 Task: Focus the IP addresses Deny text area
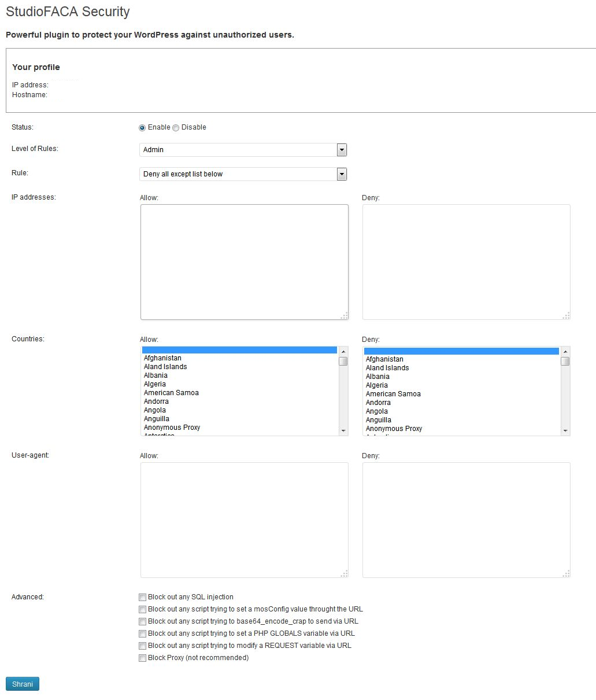(x=467, y=262)
